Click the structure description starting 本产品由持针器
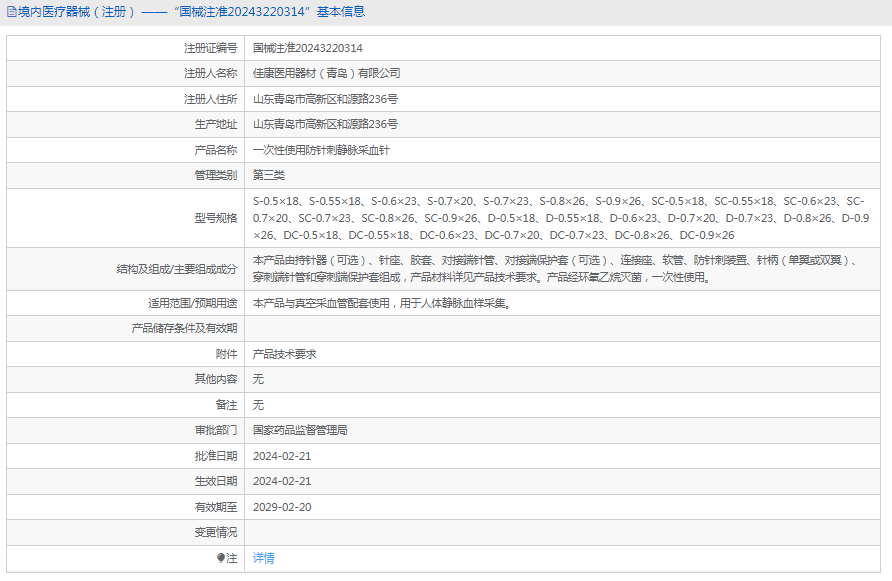Image resolution: width=892 pixels, height=581 pixels. coord(555,269)
